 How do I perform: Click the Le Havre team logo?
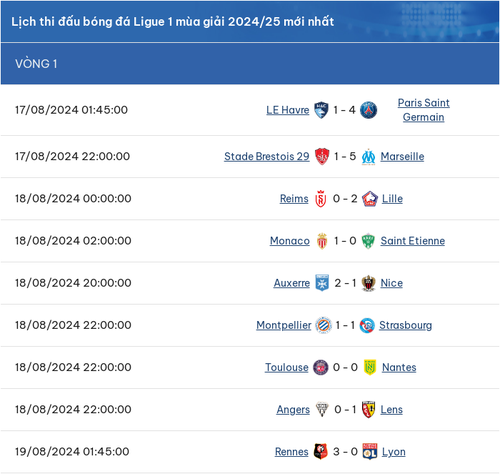[x=321, y=110]
